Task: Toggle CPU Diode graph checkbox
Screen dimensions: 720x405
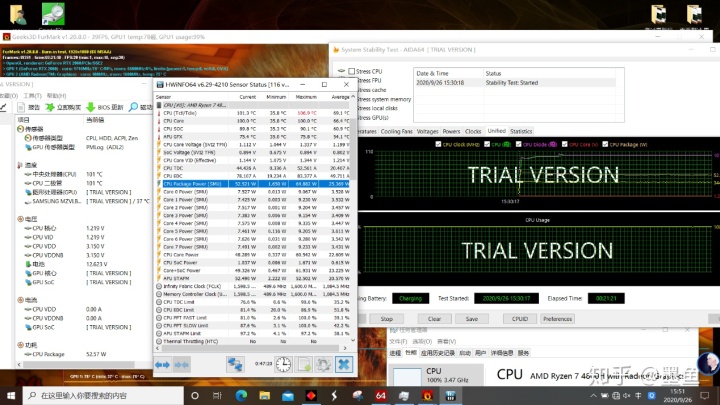Action: coord(518,144)
